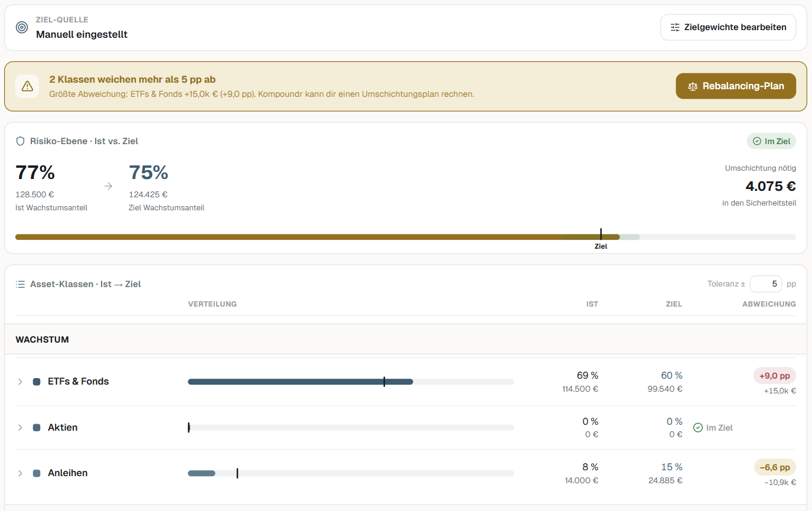Click the Ist column header
This screenshot has width=812, height=511.
point(592,304)
